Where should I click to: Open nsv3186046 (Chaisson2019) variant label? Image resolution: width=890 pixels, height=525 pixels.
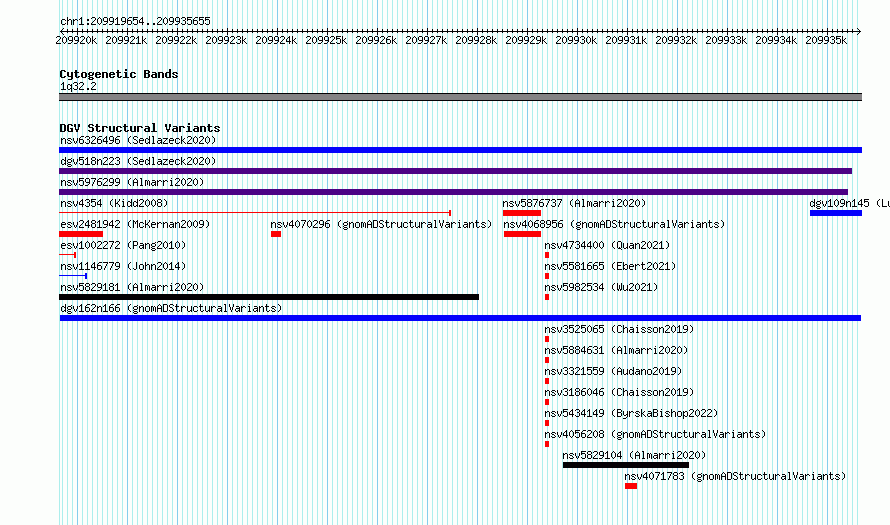point(619,392)
